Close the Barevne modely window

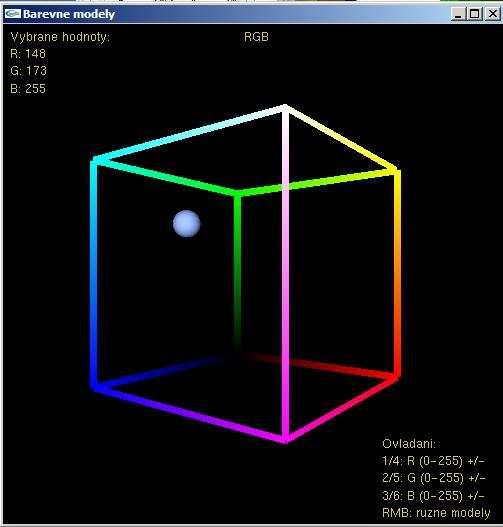pos(493,14)
